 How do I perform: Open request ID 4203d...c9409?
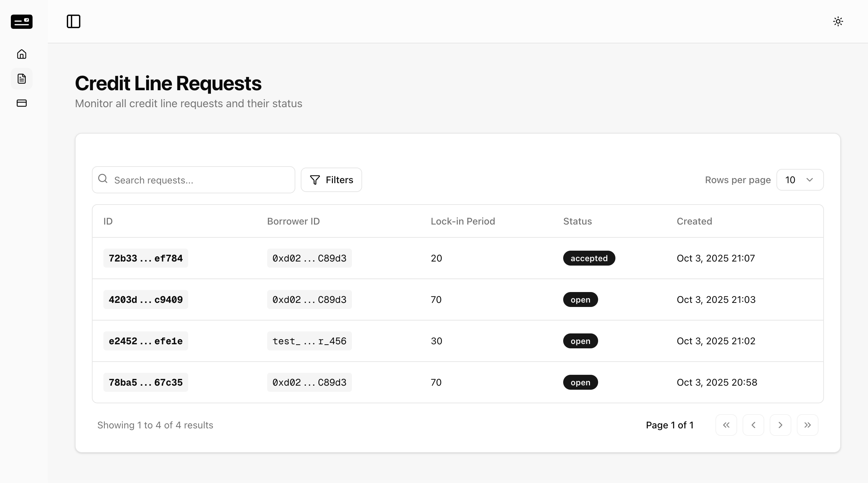point(146,300)
